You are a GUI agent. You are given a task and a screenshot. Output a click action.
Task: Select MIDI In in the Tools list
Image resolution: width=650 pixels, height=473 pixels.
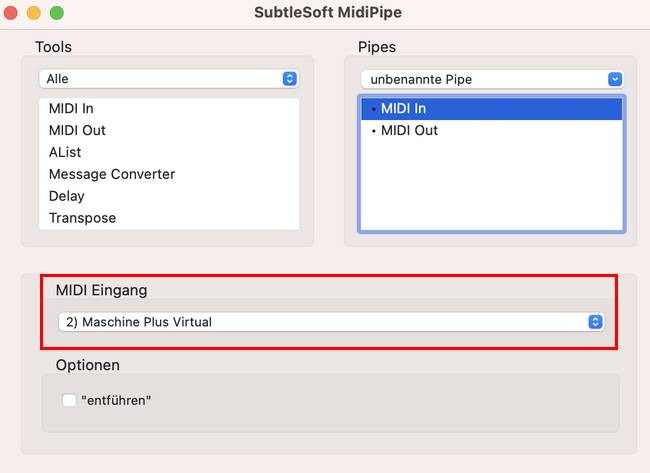pos(169,109)
